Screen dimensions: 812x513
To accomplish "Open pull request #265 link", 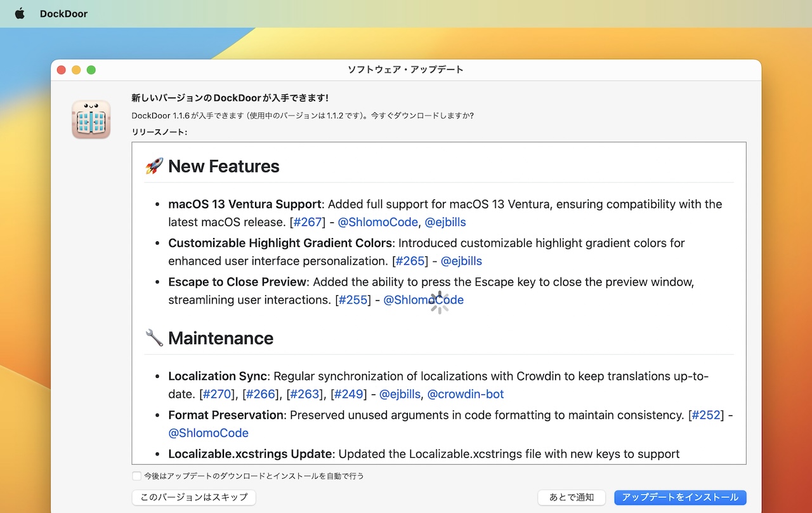I will (410, 261).
